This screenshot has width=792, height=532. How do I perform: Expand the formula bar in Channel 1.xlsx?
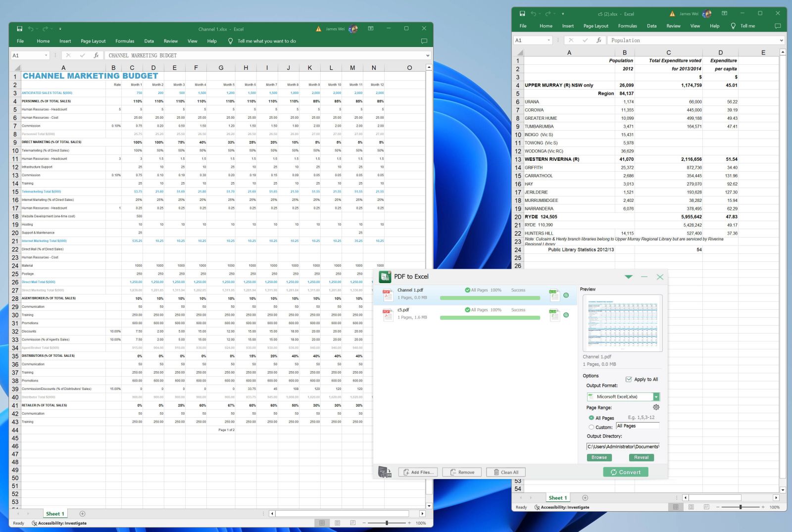[x=428, y=55]
